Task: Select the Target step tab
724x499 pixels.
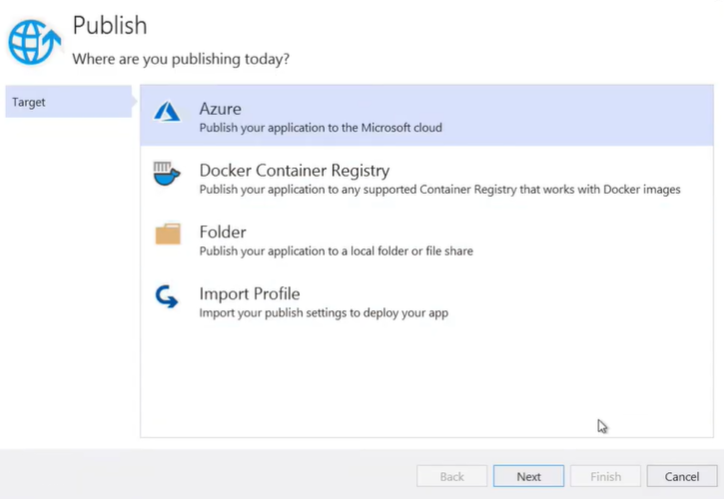Action: point(68,102)
